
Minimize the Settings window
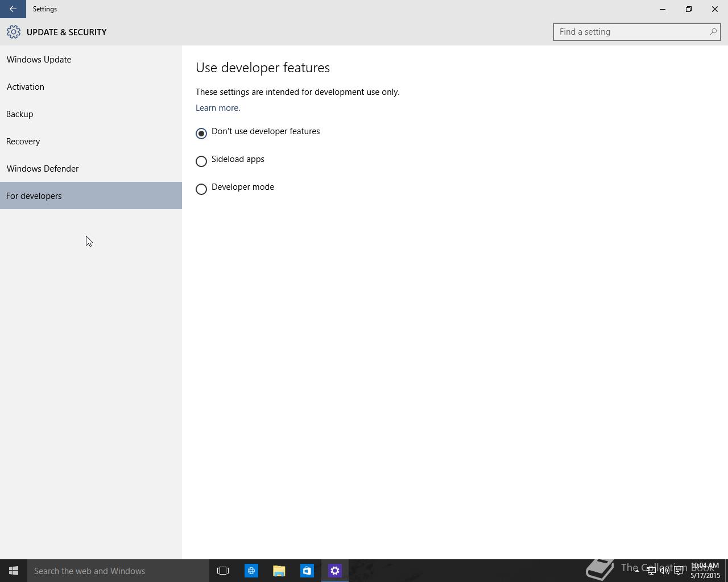tap(662, 9)
